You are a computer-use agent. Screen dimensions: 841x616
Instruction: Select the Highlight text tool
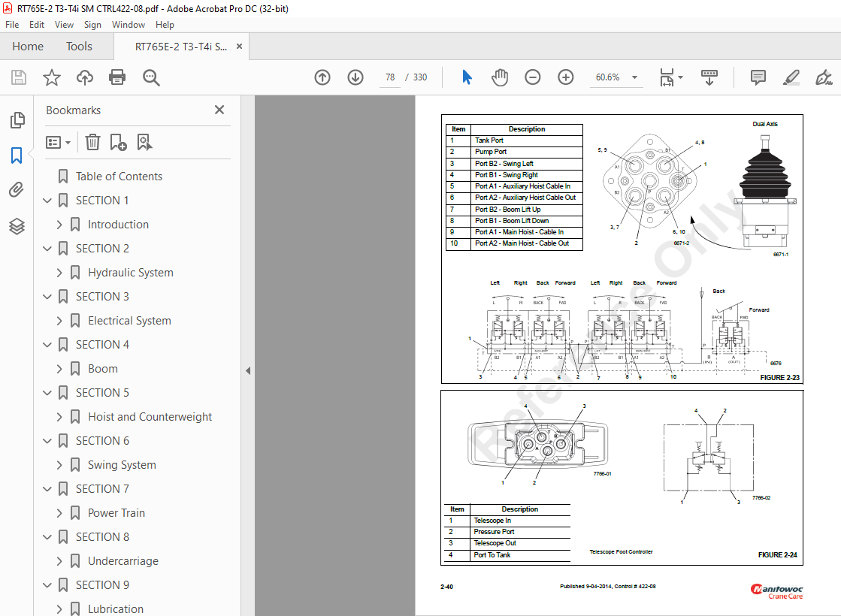tap(791, 77)
